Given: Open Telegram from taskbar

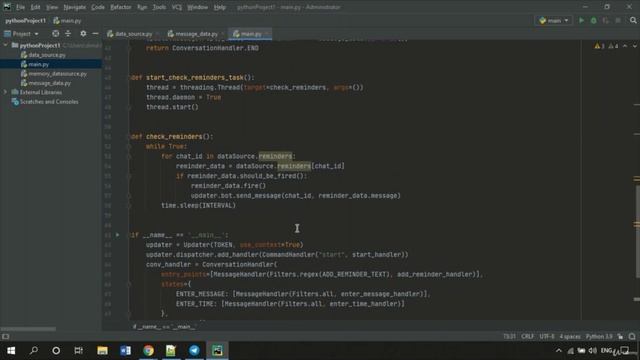Looking at the screenshot, I should click(x=194, y=351).
